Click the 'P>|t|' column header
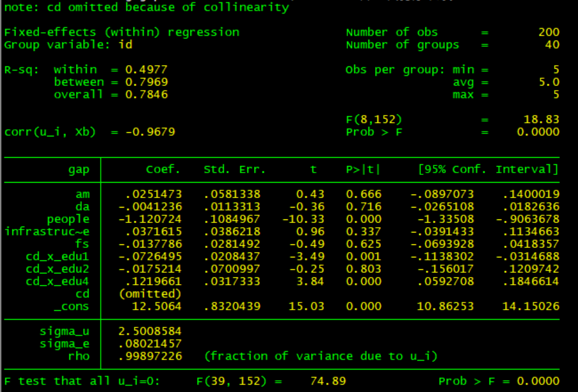The height and width of the screenshot is (392, 578). click(x=363, y=170)
